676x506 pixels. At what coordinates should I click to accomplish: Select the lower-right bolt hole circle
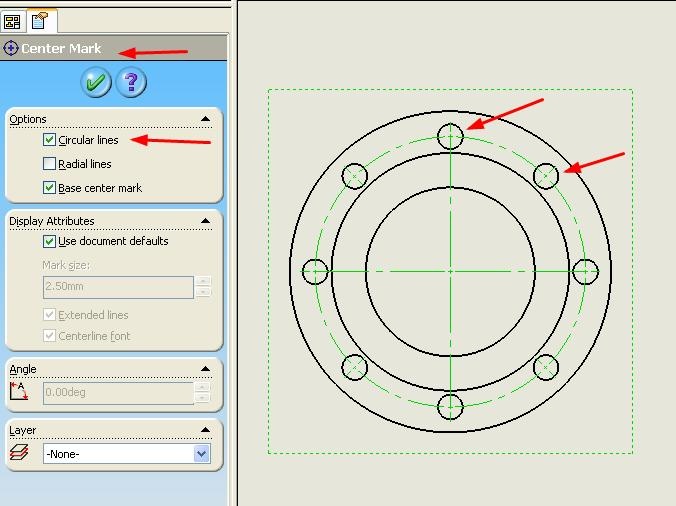(x=546, y=367)
